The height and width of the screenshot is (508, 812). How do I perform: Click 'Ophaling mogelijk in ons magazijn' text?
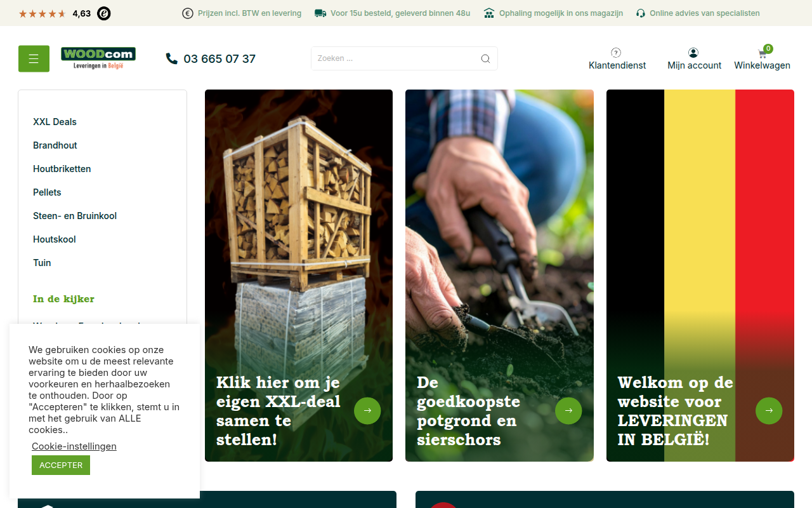tap(561, 13)
